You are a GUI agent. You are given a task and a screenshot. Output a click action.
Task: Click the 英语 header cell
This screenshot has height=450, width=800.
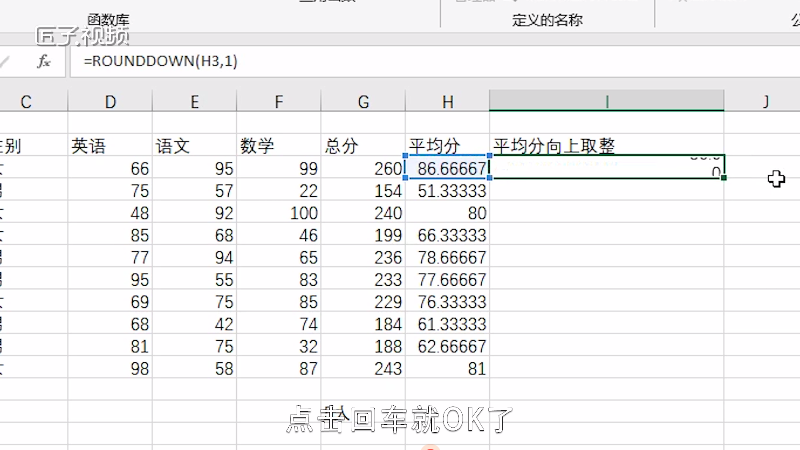click(110, 146)
